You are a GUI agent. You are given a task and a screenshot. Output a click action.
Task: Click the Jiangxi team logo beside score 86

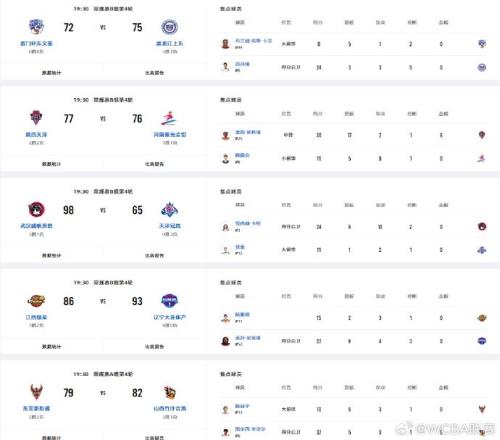[36, 301]
